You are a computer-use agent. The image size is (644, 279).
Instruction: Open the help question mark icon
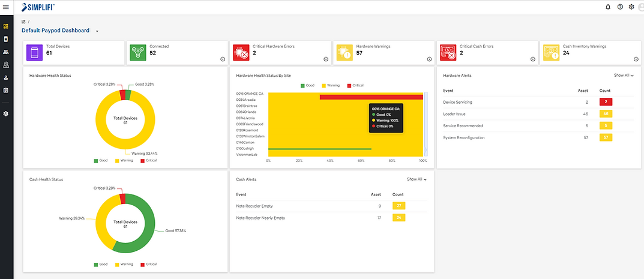[x=620, y=7]
